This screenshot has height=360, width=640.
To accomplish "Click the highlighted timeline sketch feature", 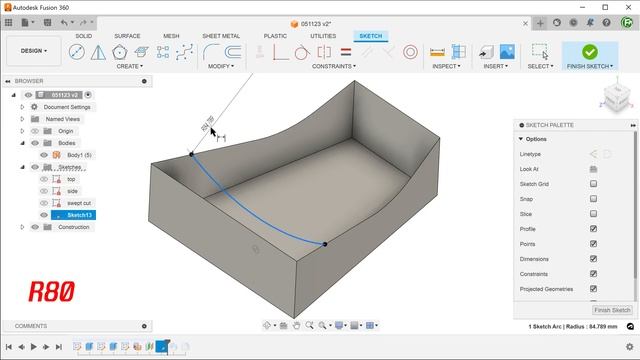I will pos(162,347).
